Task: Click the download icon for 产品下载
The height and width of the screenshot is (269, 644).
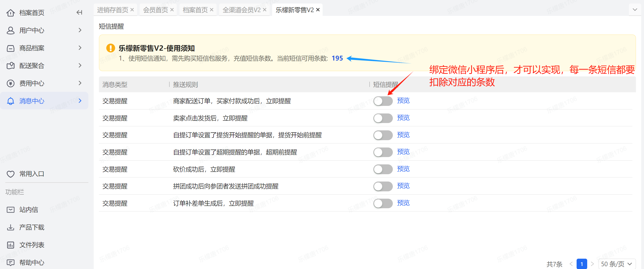Action: 10,227
